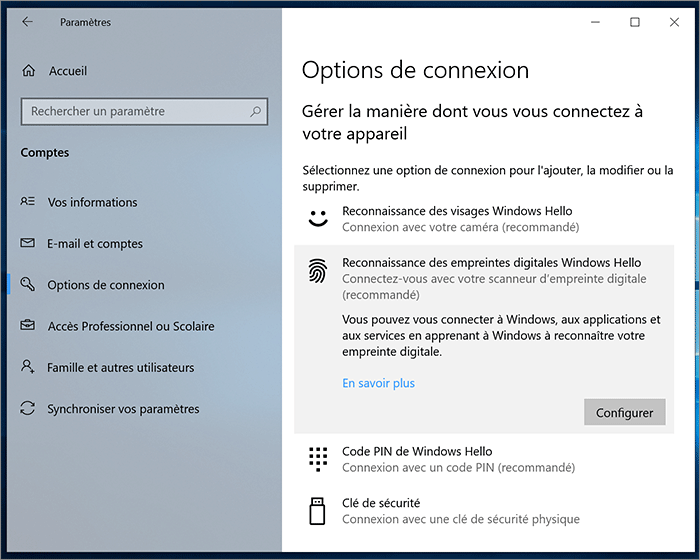Open Vos informations section

point(92,202)
